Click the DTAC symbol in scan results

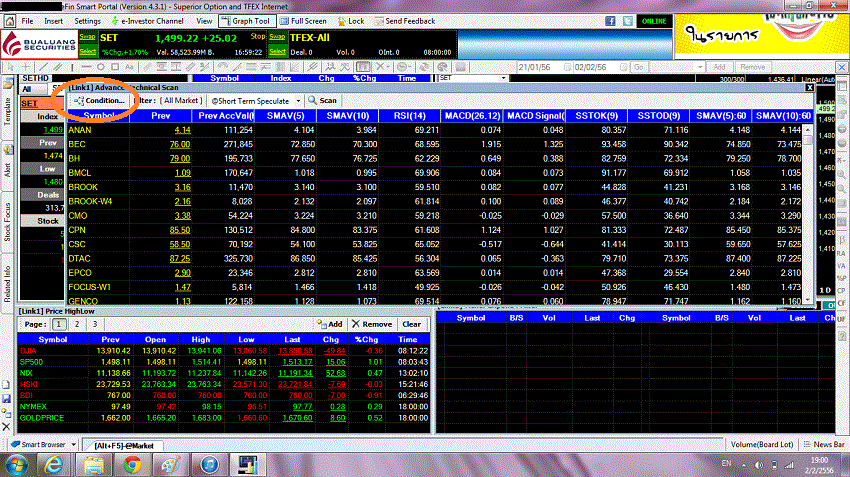pyautogui.click(x=79, y=259)
